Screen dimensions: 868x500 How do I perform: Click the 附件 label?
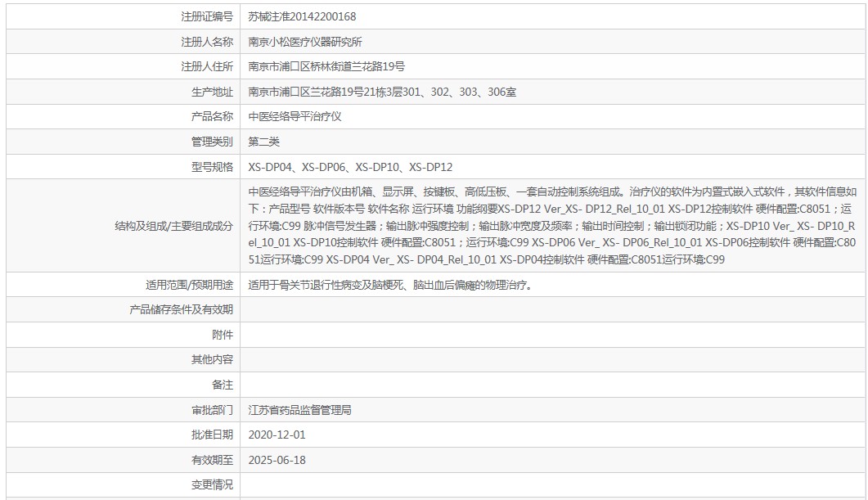223,335
